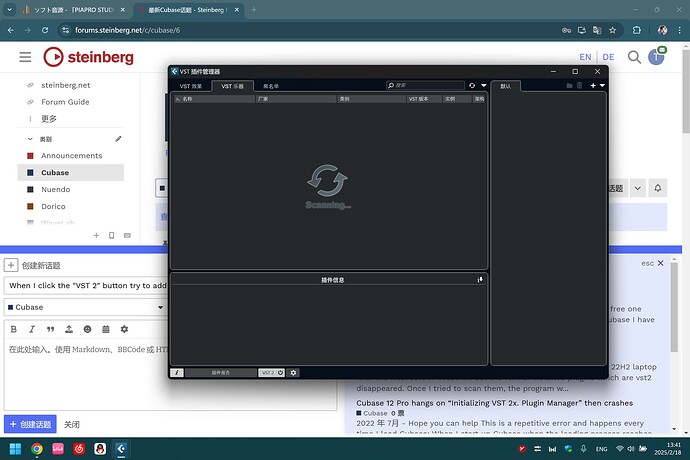The image size is (690, 460).
Task: Rescan plug-ins with the refresh icon
Action: click(x=472, y=85)
